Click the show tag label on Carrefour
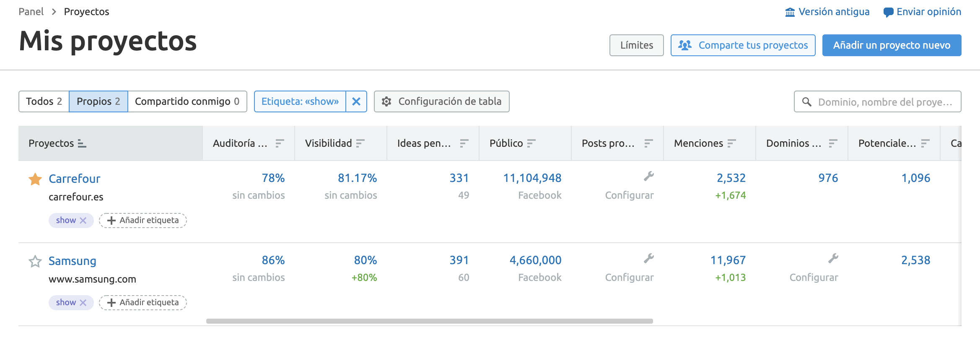This screenshot has width=980, height=353. click(66, 221)
